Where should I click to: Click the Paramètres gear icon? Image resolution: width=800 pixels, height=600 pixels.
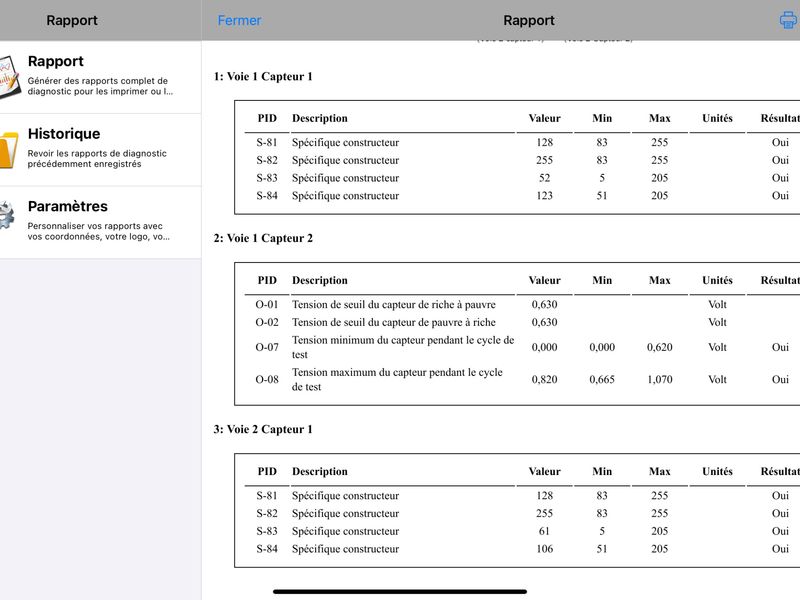[7, 215]
